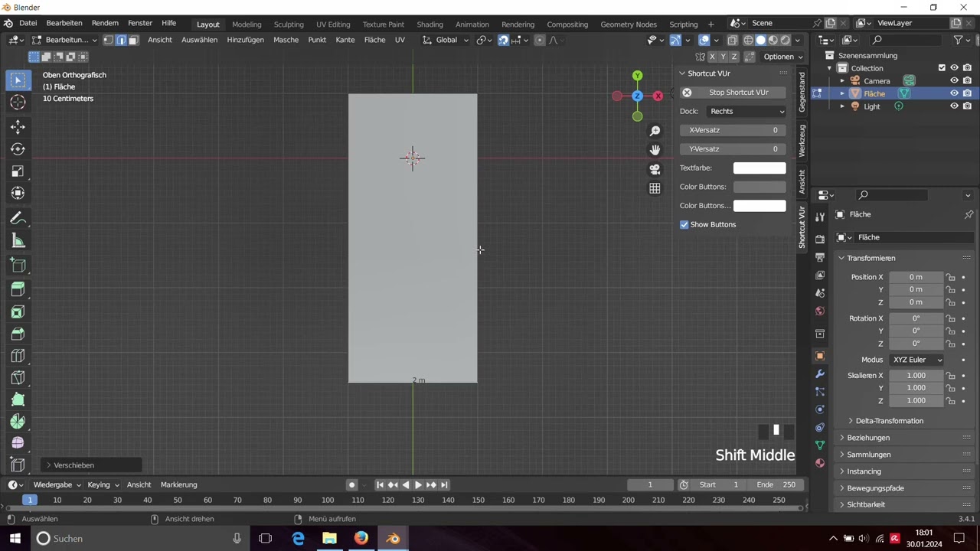Open the Material properties tab icon
Image resolution: width=980 pixels, height=551 pixels.
point(820,463)
